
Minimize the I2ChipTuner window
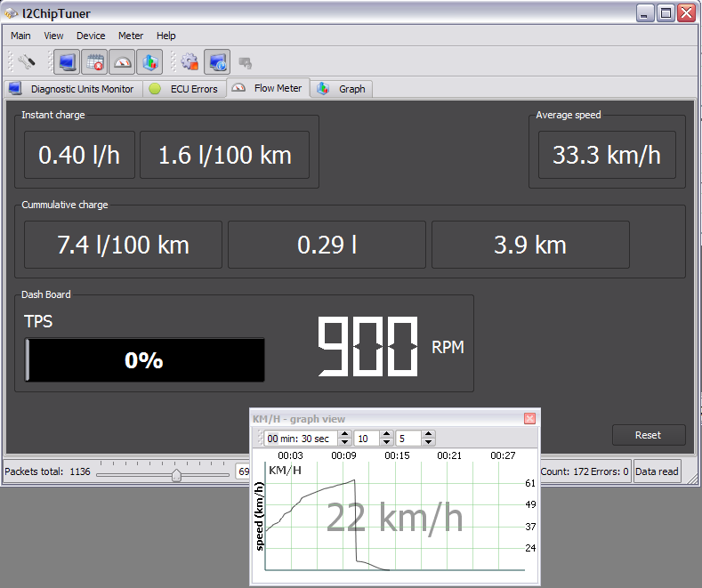tap(645, 13)
